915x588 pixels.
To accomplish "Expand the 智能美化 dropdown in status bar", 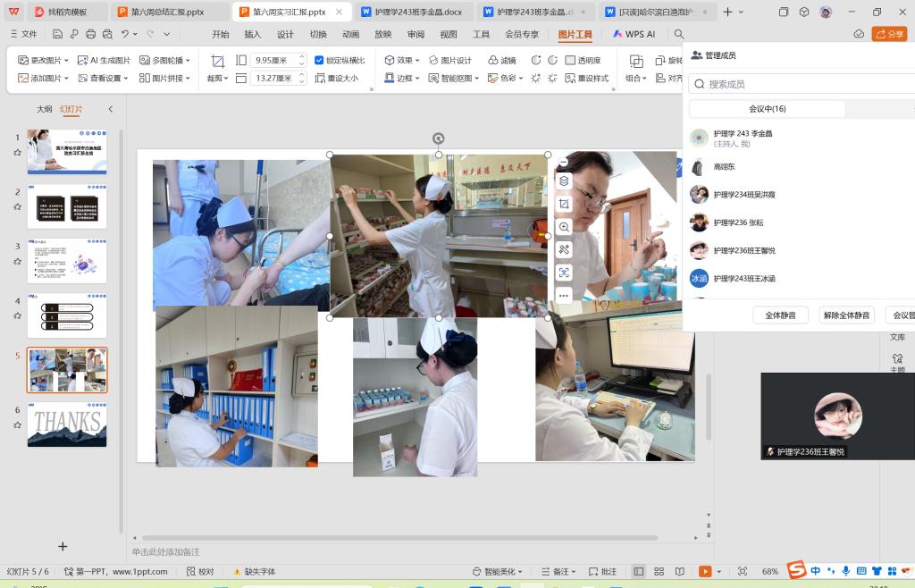I will point(498,571).
